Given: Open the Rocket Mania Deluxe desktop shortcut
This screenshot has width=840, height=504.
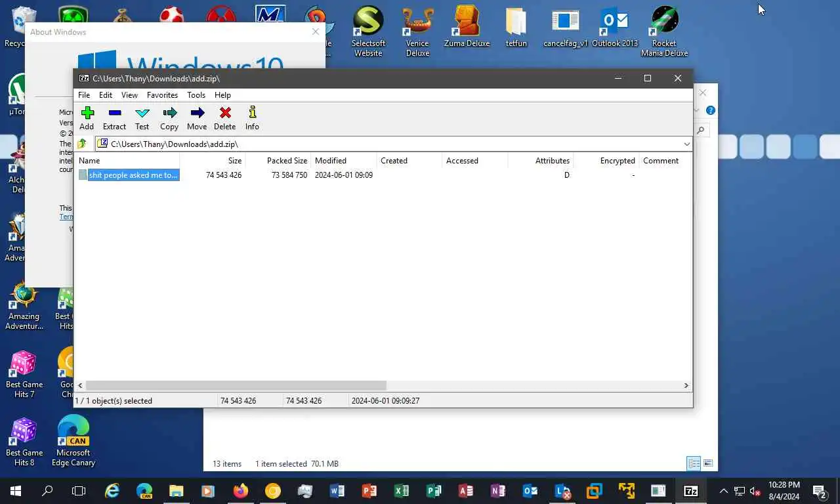Looking at the screenshot, I should [664, 32].
